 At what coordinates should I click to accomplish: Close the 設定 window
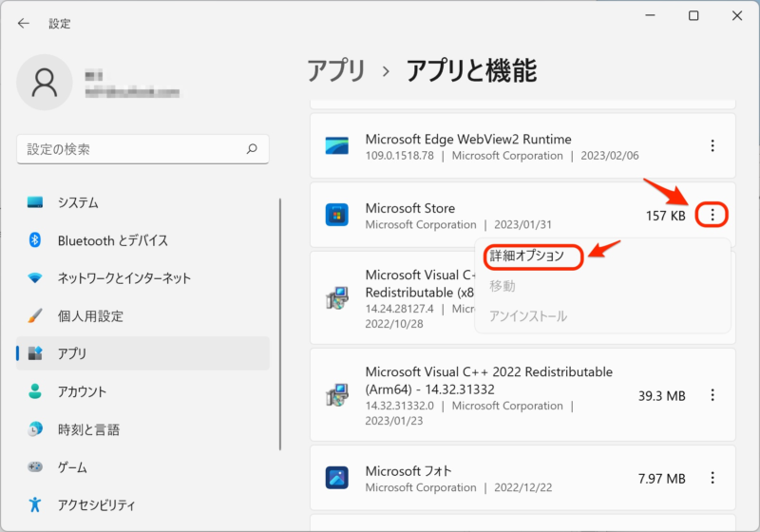737,16
